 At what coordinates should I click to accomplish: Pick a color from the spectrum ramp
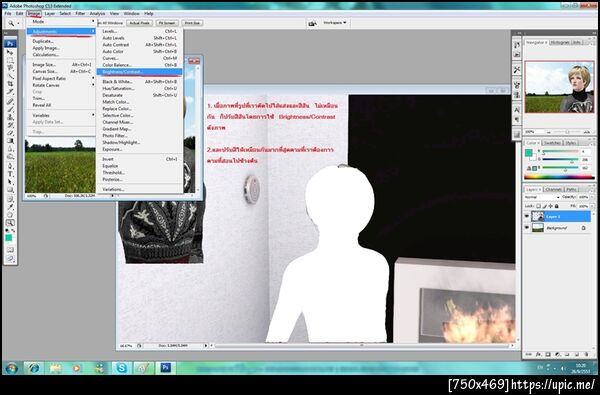(x=559, y=177)
